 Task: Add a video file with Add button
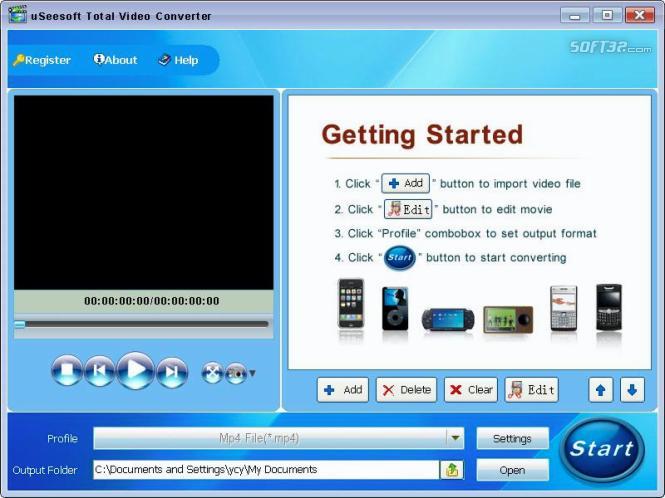(343, 390)
